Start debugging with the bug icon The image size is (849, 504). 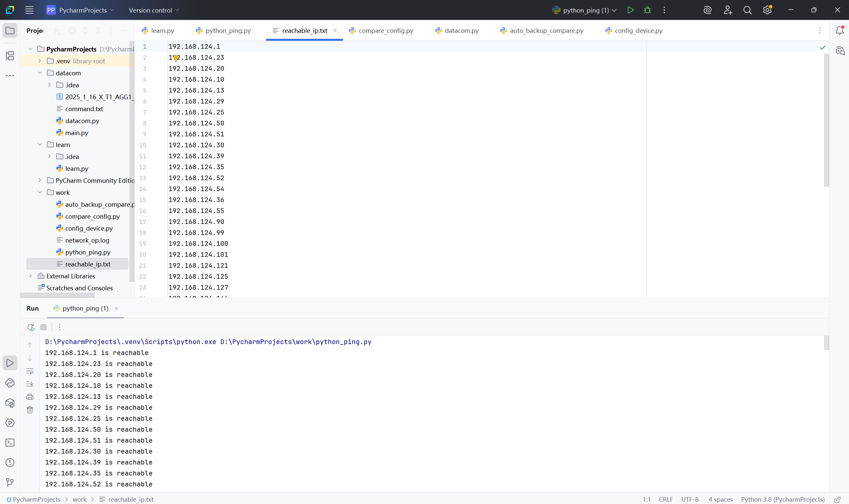coord(647,10)
